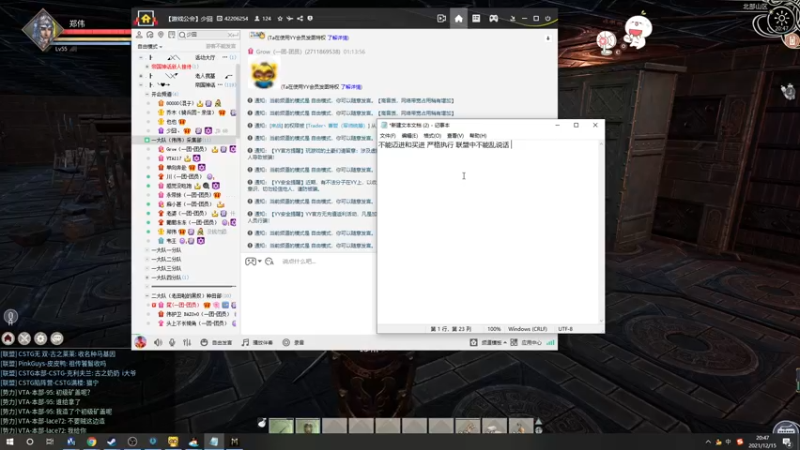Click your avatar in YY bottom bar
The height and width of the screenshot is (450, 800).
140,342
